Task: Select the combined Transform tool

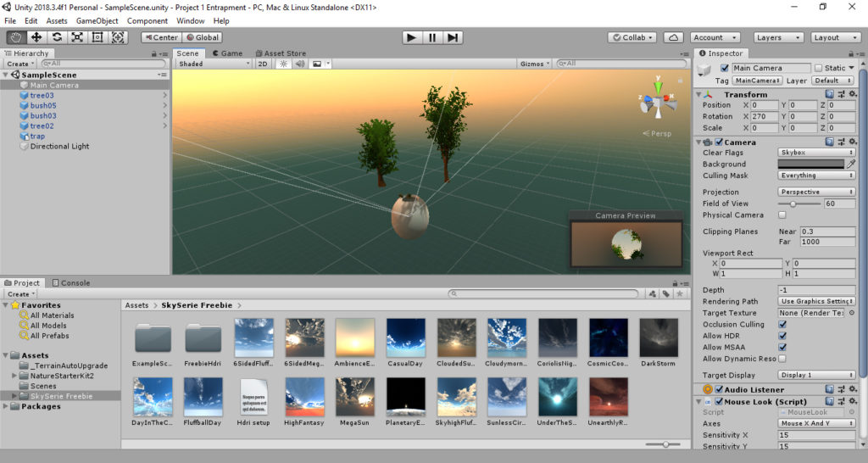Action: (x=118, y=37)
